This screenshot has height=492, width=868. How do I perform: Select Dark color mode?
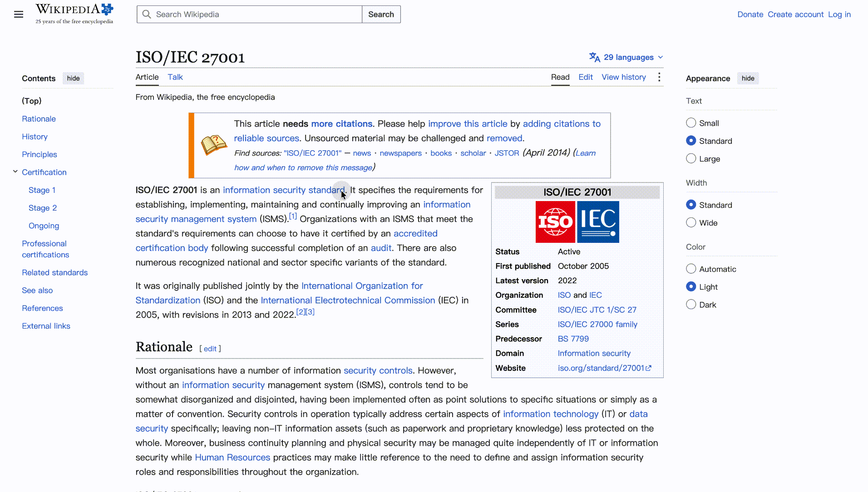tap(691, 305)
